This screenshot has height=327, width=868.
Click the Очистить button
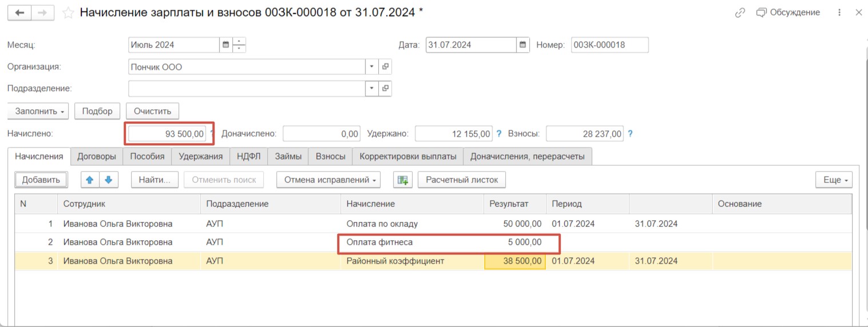pos(153,111)
